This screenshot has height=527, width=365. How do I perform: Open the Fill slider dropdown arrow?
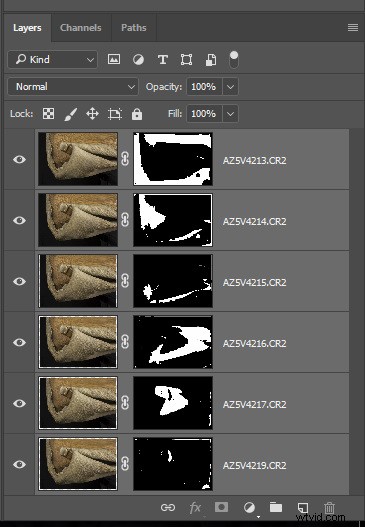[230, 114]
